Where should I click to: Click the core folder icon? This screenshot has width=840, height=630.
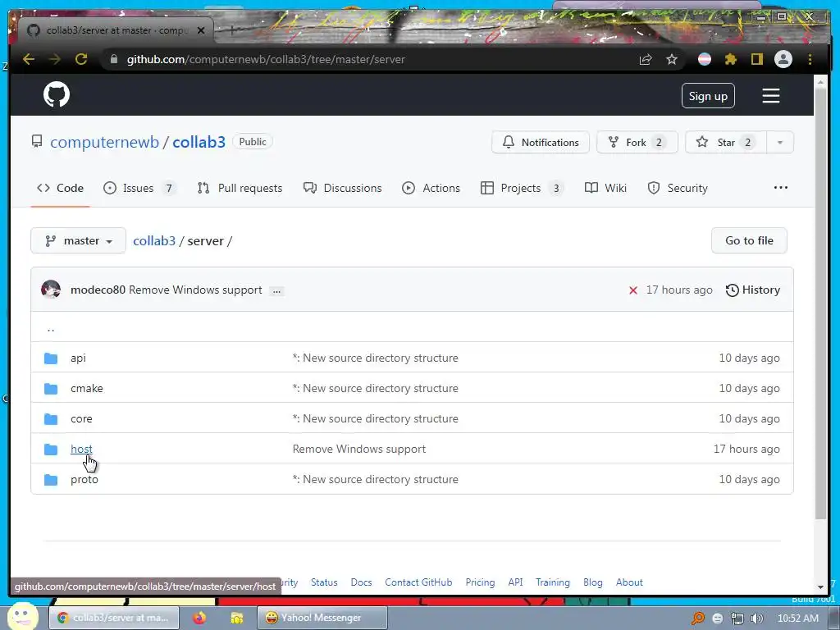pyautogui.click(x=51, y=419)
